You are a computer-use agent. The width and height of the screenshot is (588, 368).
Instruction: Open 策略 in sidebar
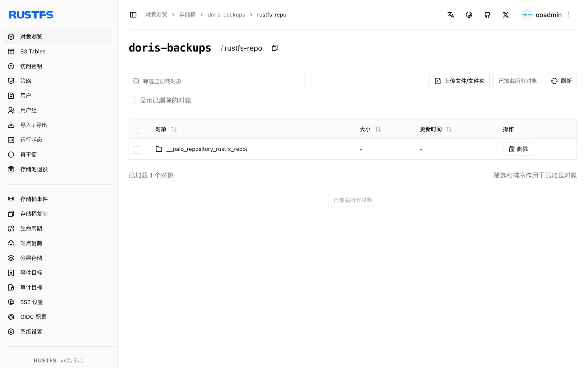58,81
